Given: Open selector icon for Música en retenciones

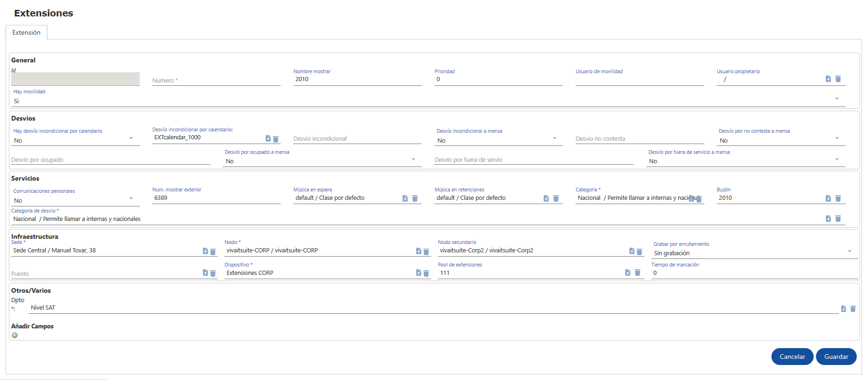Looking at the screenshot, I should (x=546, y=198).
